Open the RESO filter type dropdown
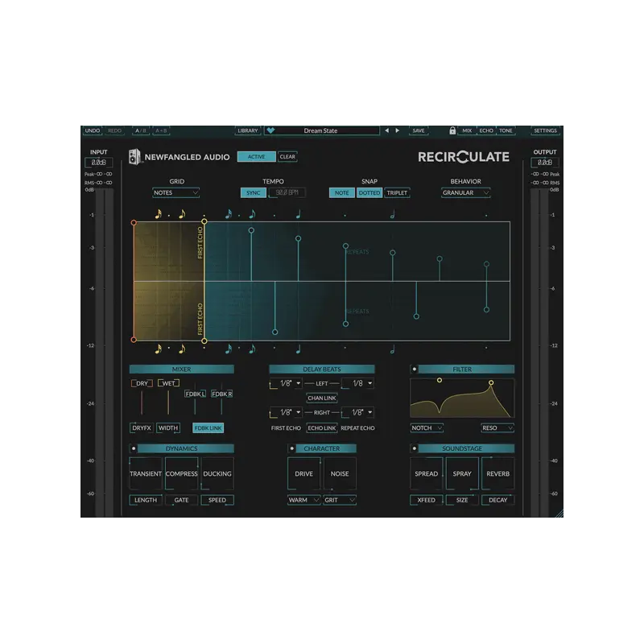644x644 pixels. point(497,428)
